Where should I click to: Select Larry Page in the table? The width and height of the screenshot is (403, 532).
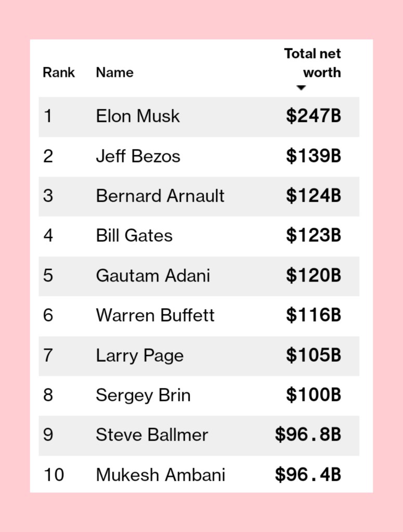click(x=139, y=356)
